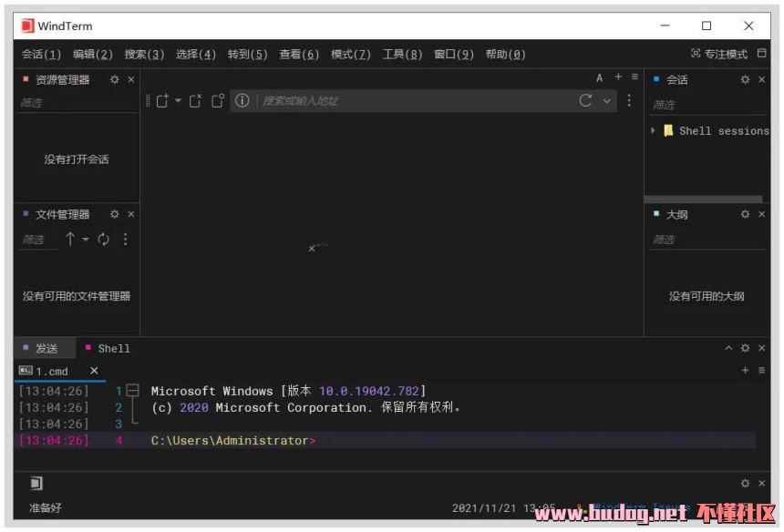Open dropdown beside the up-directory arrow

86,240
